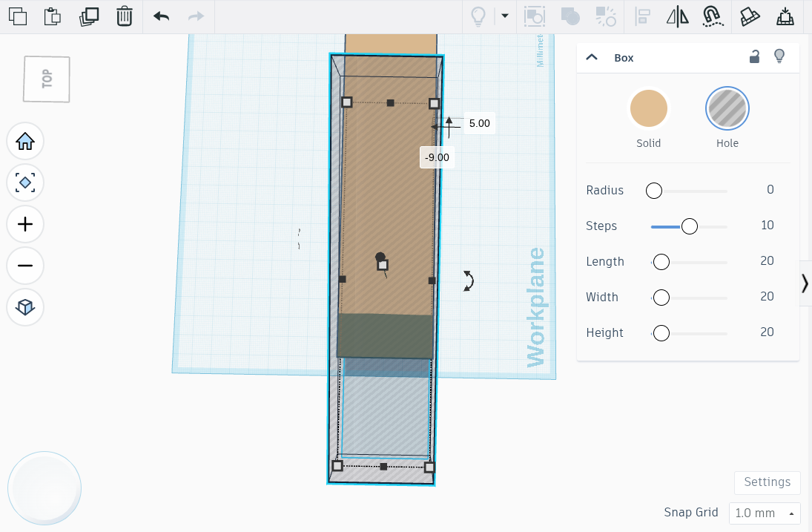Screen dimensions: 812x532
Task: Fit all in view
Action: tap(25, 183)
